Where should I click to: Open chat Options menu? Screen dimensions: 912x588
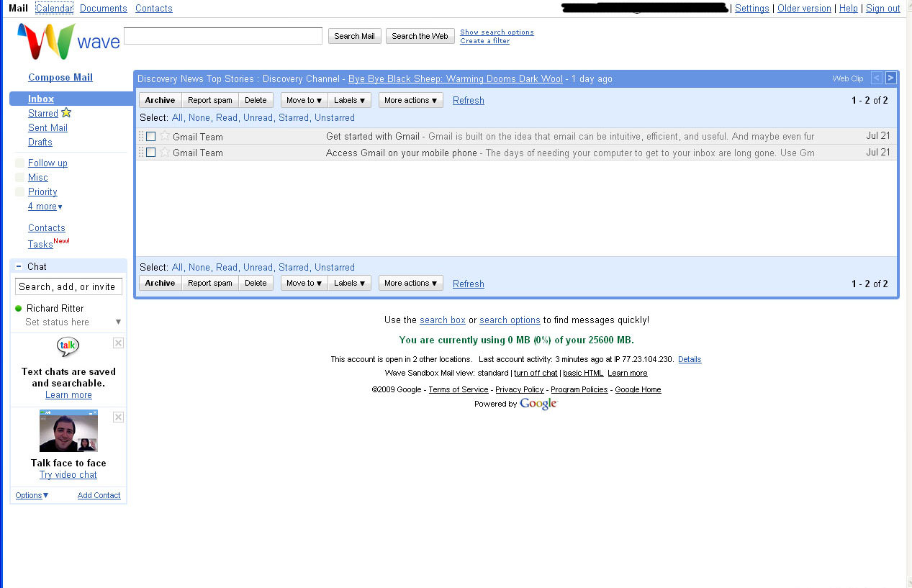(x=32, y=495)
